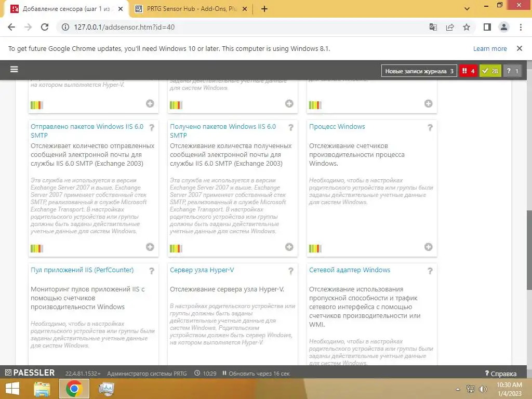Open the PRTG hamburger main menu
532x399 pixels.
14,70
